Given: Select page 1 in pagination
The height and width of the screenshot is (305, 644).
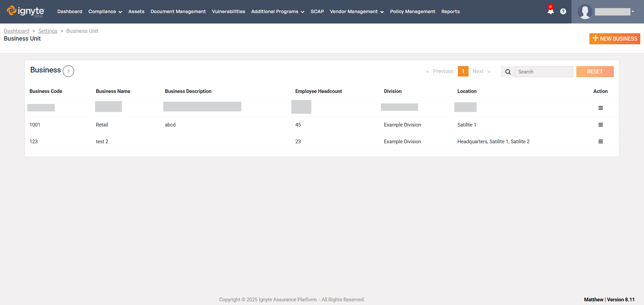Looking at the screenshot, I should point(463,71).
